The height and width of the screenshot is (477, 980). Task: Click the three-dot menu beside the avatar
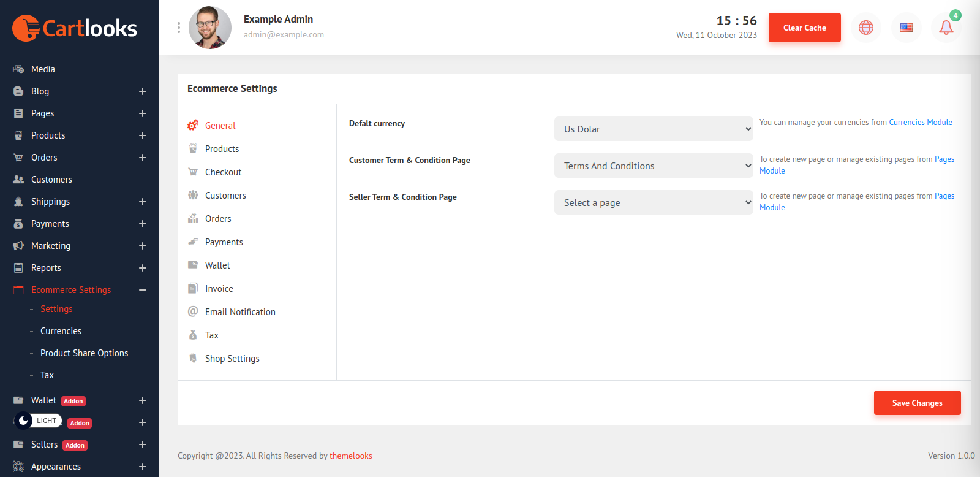[179, 28]
